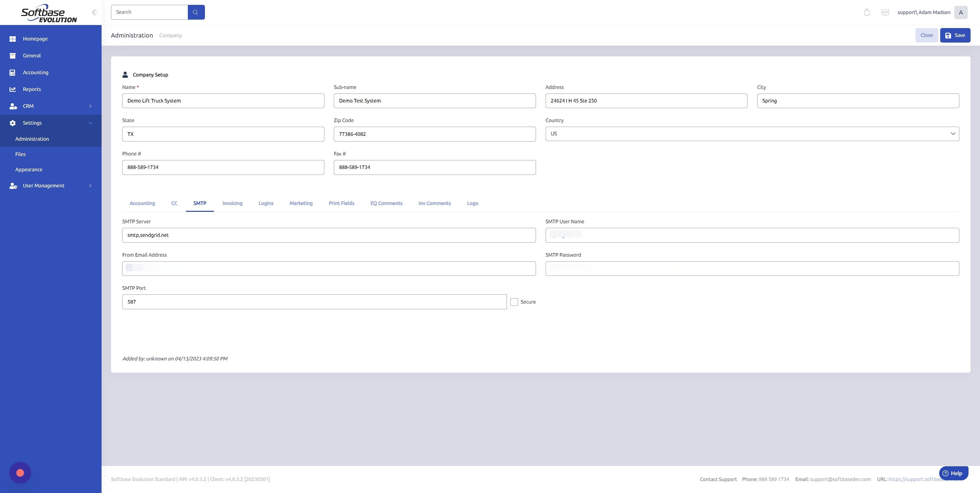Switch to the Invoicing tab

coord(232,203)
